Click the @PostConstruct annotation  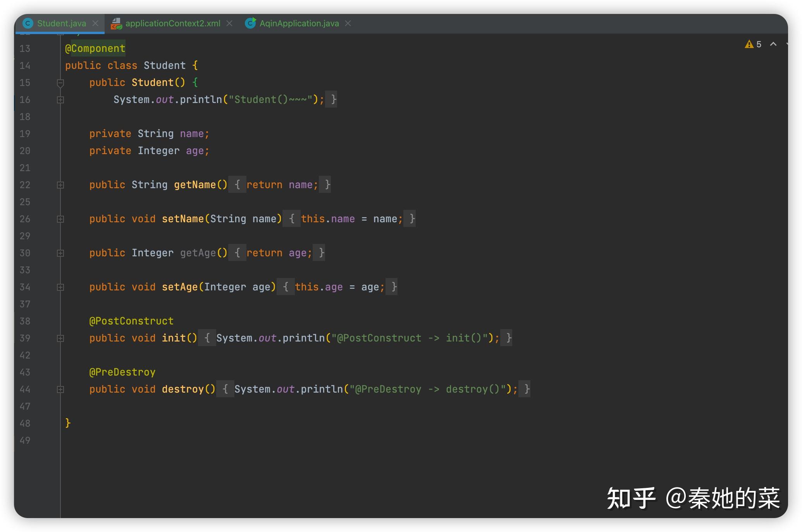point(131,321)
